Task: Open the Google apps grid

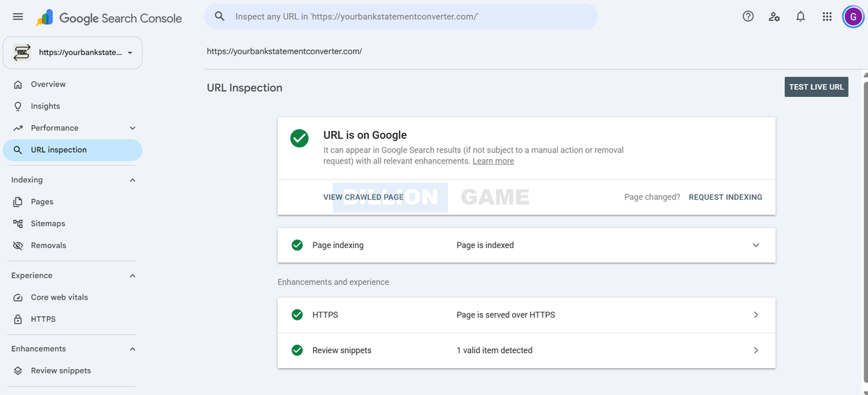Action: coord(827,17)
